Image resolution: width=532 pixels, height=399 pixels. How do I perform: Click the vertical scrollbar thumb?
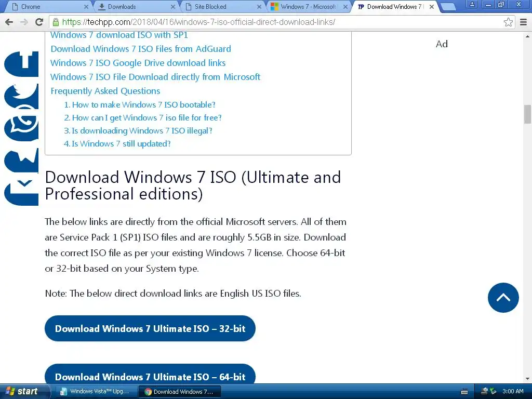(x=527, y=114)
